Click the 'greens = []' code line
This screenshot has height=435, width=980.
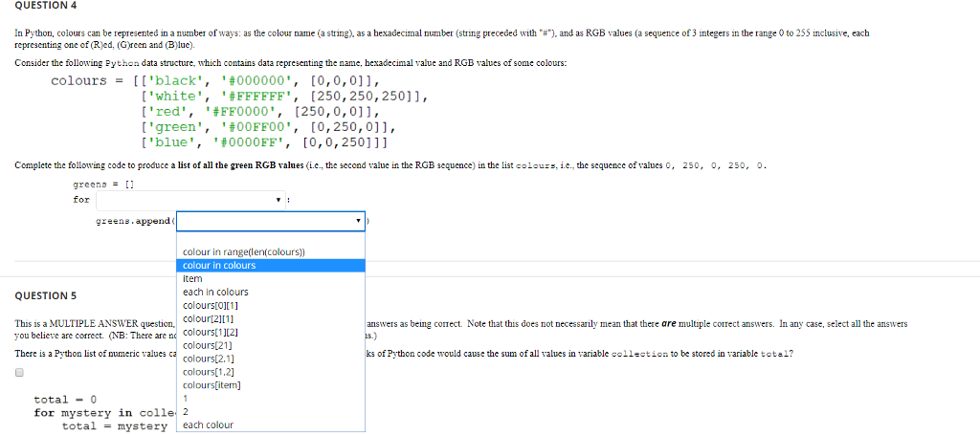(103, 185)
